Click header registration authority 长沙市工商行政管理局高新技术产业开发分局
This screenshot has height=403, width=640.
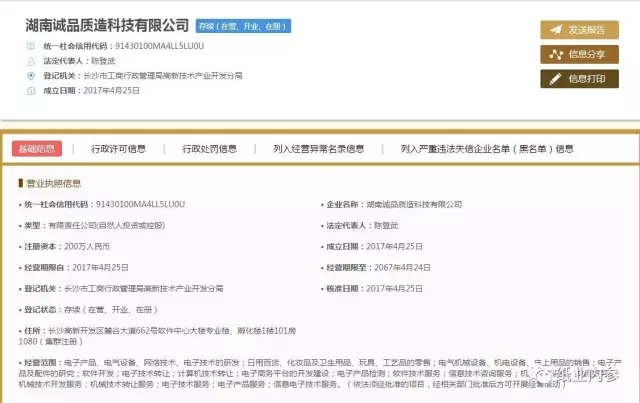coord(163,76)
